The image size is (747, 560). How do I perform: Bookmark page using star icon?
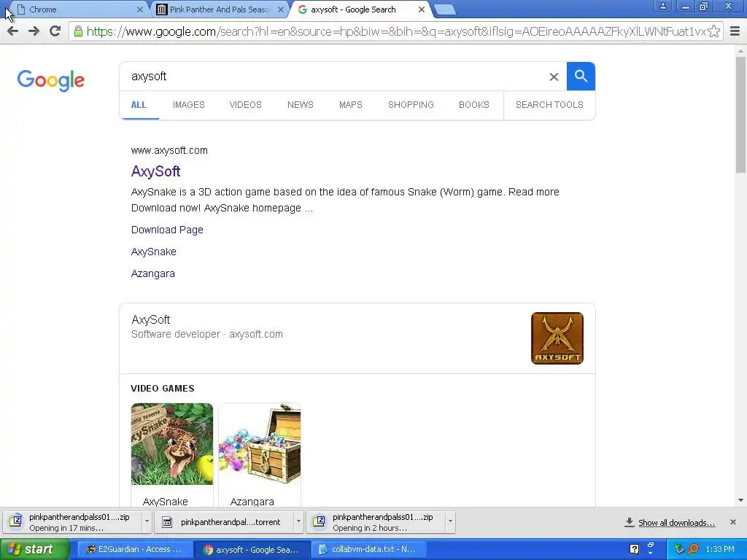[x=713, y=31]
